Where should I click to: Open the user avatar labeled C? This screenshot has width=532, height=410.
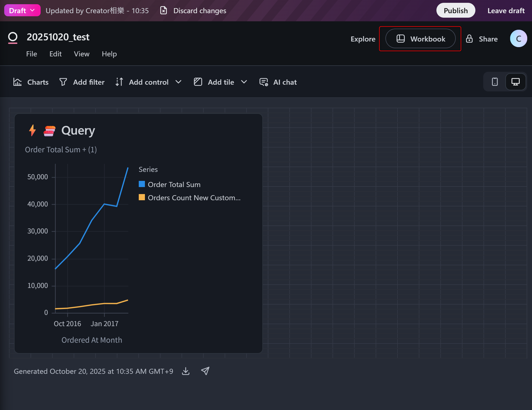click(518, 39)
